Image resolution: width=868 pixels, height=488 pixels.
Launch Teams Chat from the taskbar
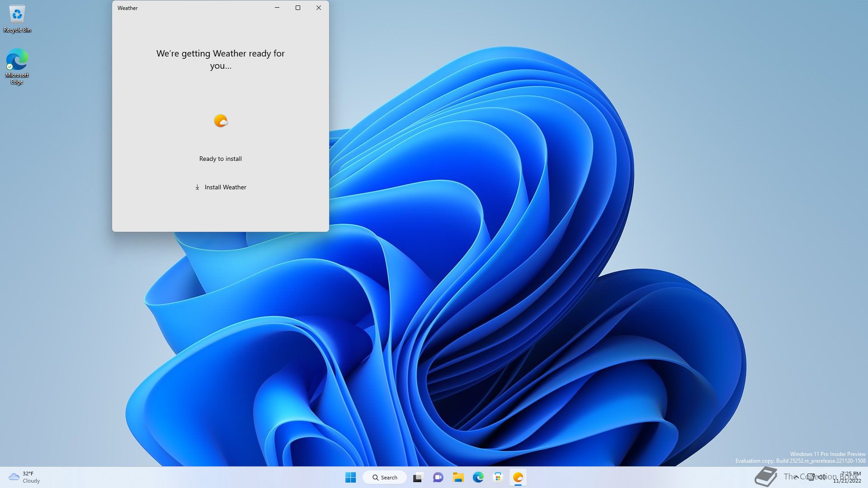pyautogui.click(x=438, y=477)
